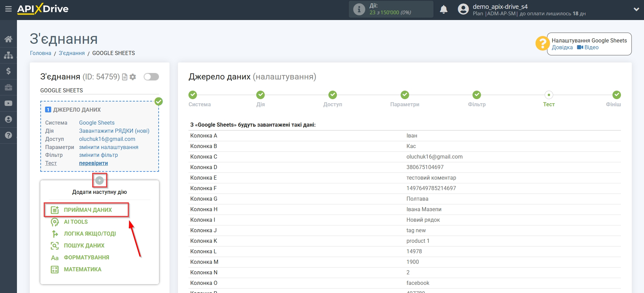
Task: Click the green check on data source block
Action: pyautogui.click(x=159, y=101)
